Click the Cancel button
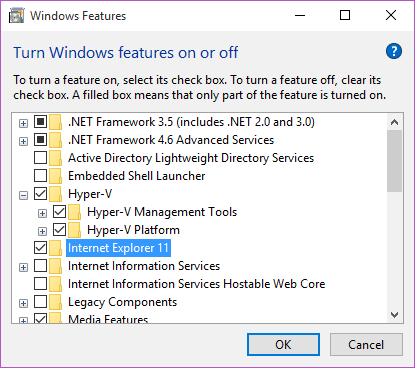 (x=366, y=344)
